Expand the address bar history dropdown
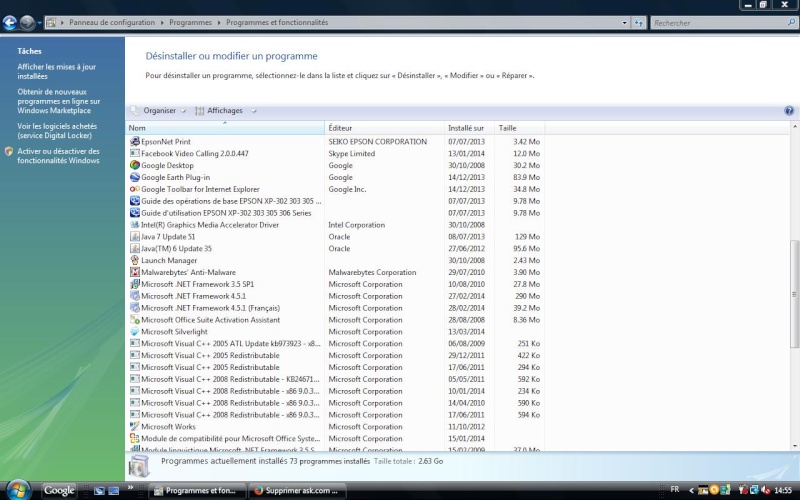This screenshot has width=800, height=500. [x=624, y=22]
